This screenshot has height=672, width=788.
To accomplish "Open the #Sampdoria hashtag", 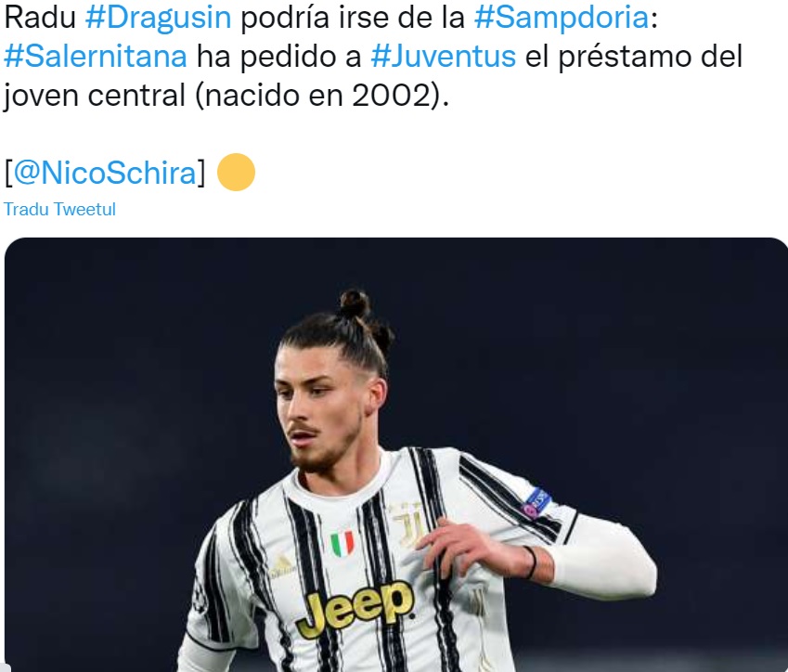I will (562, 17).
